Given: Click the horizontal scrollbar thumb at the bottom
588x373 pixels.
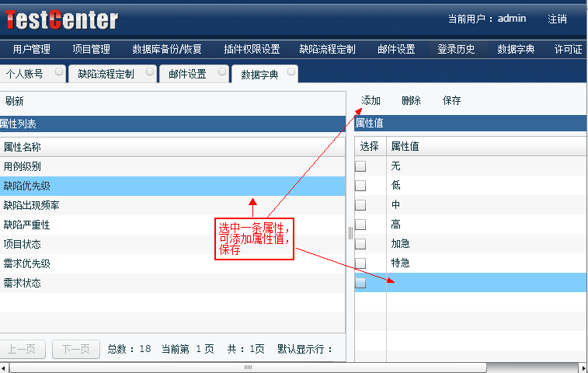Looking at the screenshot, I should 247,367.
